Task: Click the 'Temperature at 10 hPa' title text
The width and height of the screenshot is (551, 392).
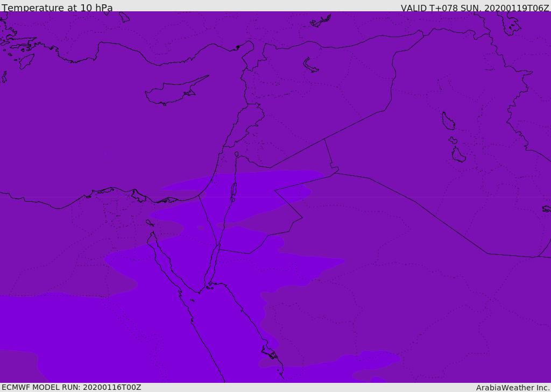Action: (x=57, y=8)
